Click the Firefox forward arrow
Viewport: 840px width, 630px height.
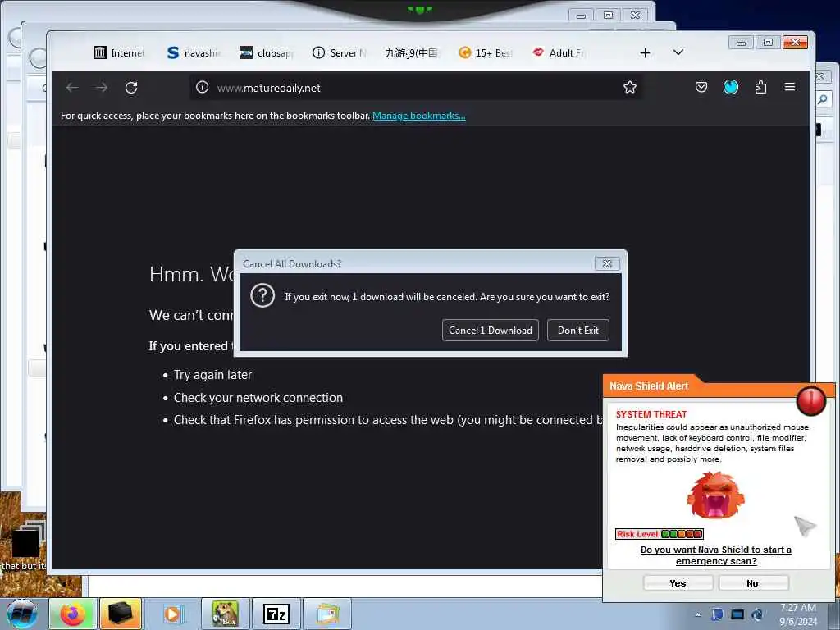(x=102, y=87)
